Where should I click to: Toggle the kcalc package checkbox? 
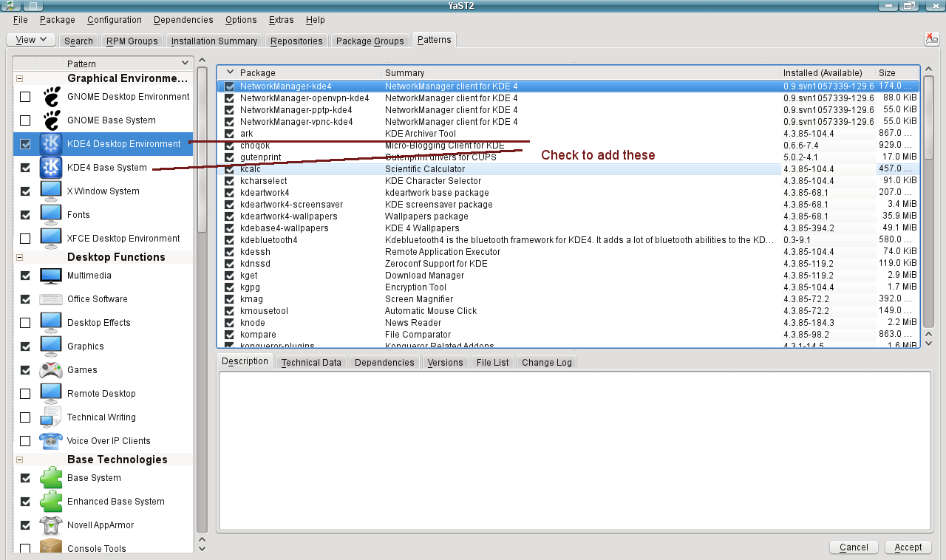point(230,169)
